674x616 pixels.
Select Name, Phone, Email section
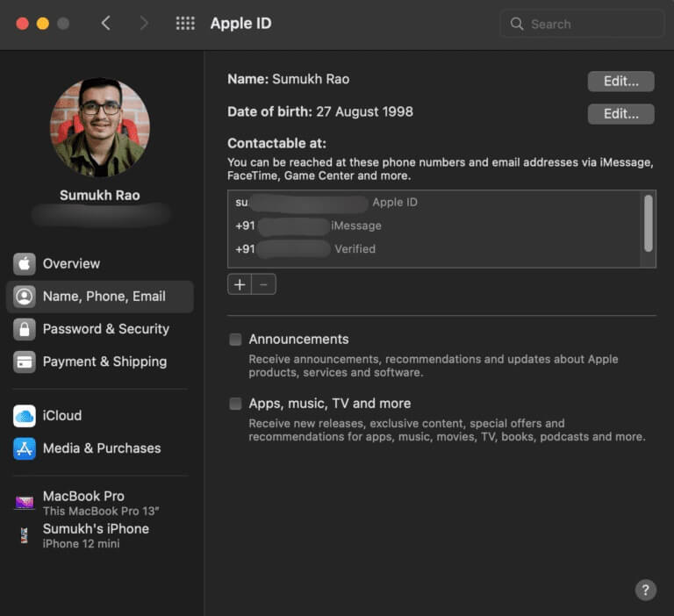click(100, 297)
